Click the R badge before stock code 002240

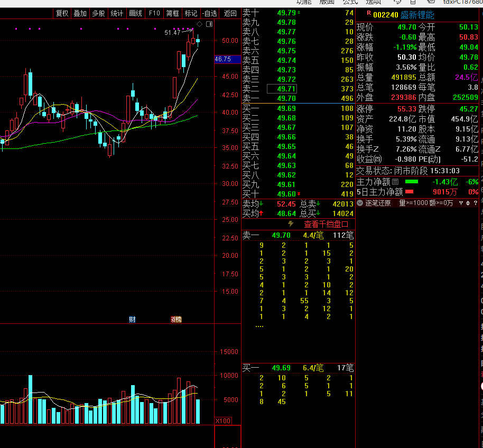(x=369, y=13)
